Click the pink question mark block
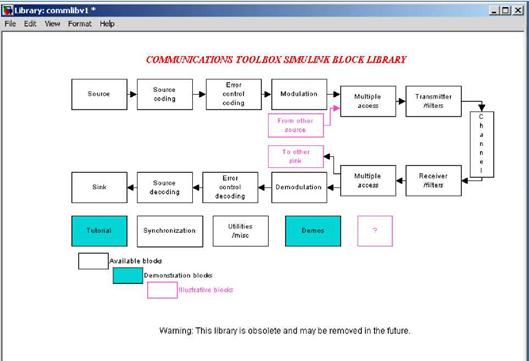Screen dimensions: 529x361 pyautogui.click(x=375, y=231)
